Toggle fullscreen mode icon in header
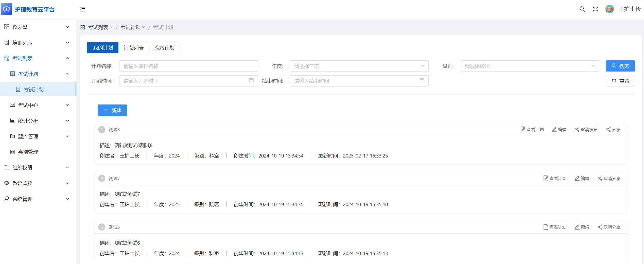Image resolution: width=644 pixels, height=264 pixels. [595, 9]
